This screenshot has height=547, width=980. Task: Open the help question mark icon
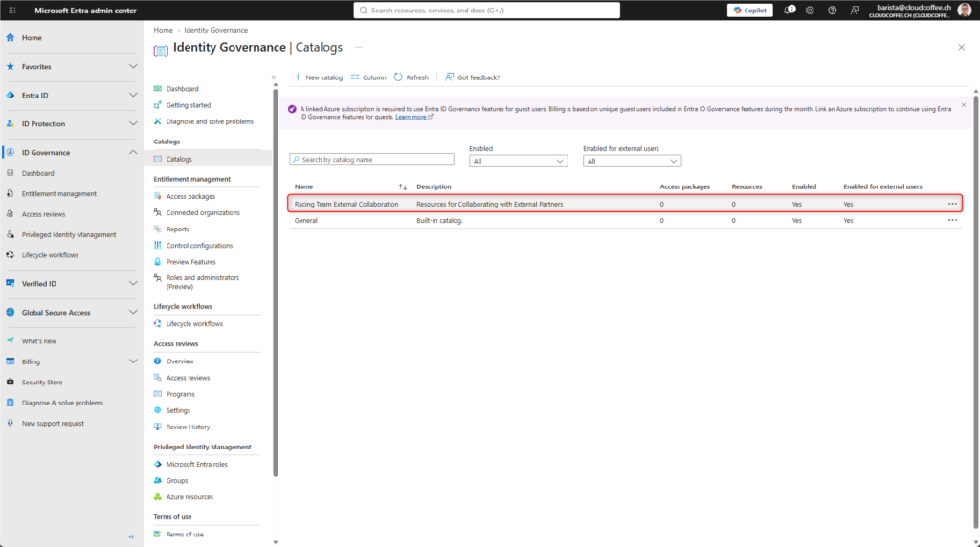832,10
